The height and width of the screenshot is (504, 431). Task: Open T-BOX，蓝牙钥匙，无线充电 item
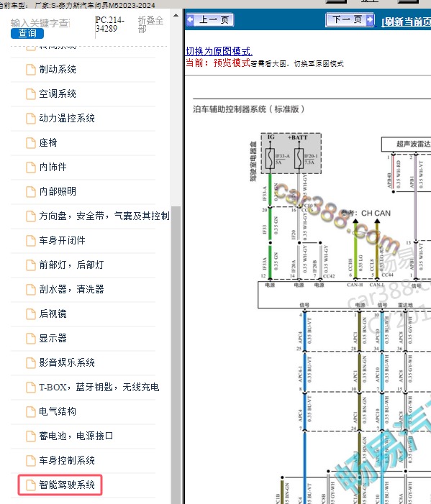click(x=99, y=387)
